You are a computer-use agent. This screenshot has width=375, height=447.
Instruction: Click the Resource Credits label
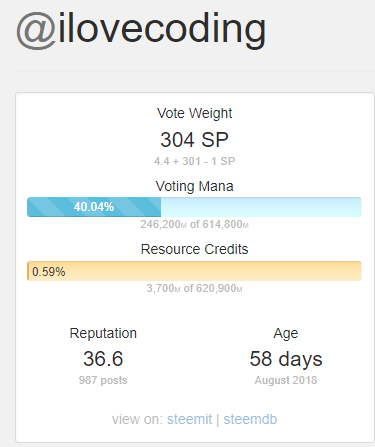[x=194, y=249]
